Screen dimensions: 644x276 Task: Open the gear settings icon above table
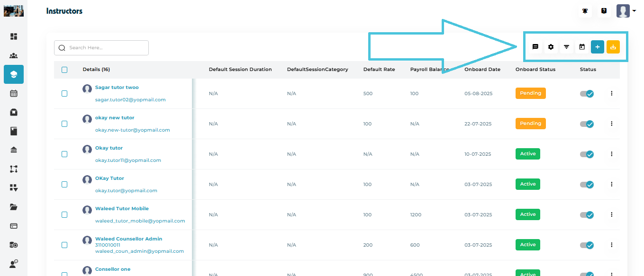coord(551,47)
